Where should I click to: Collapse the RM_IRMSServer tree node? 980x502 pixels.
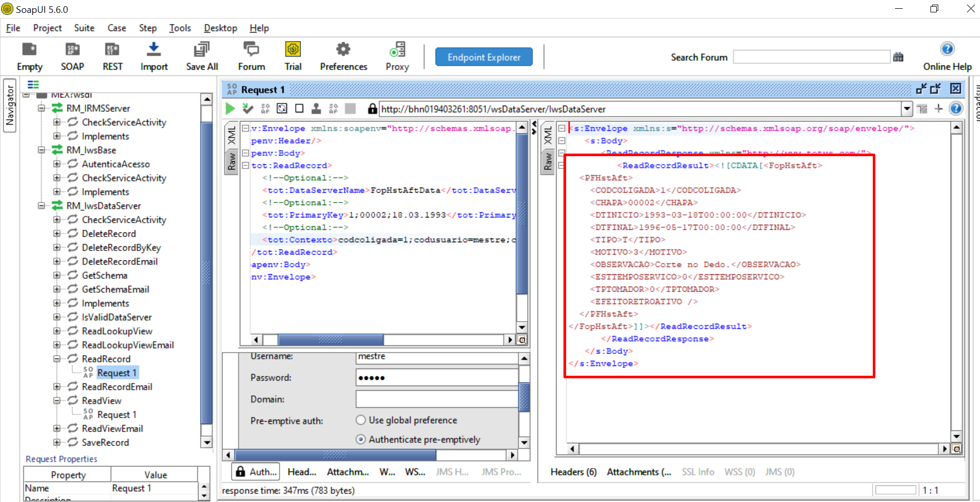click(x=41, y=108)
